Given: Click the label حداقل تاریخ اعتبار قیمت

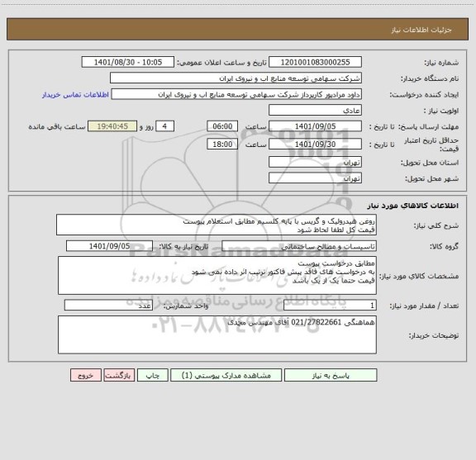Looking at the screenshot, I should point(431,145).
